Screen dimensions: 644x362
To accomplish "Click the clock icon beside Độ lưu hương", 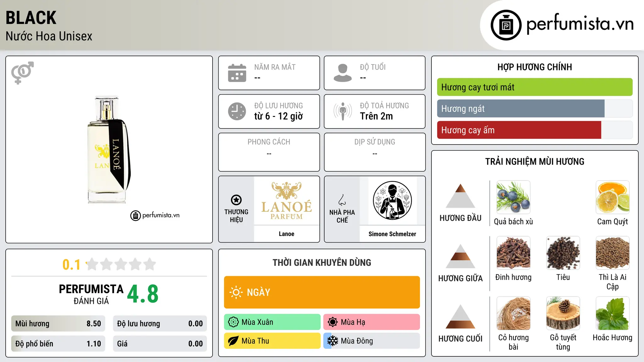I will (237, 111).
